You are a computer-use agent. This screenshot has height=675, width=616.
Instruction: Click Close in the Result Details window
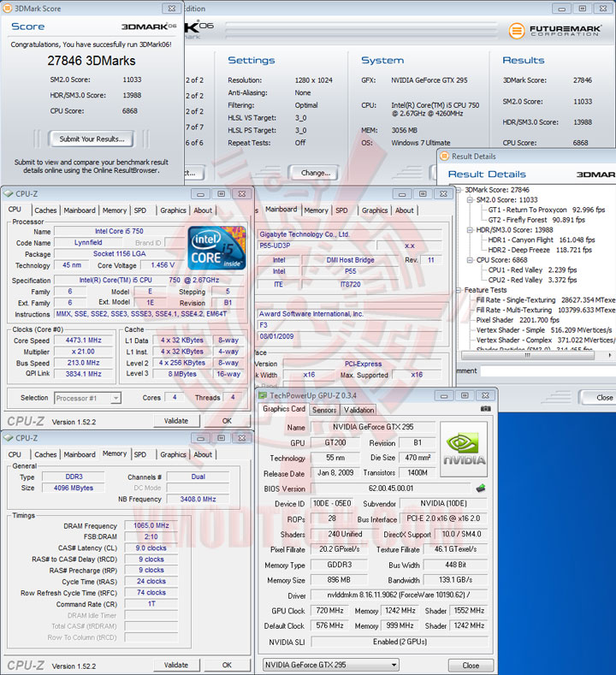click(598, 397)
